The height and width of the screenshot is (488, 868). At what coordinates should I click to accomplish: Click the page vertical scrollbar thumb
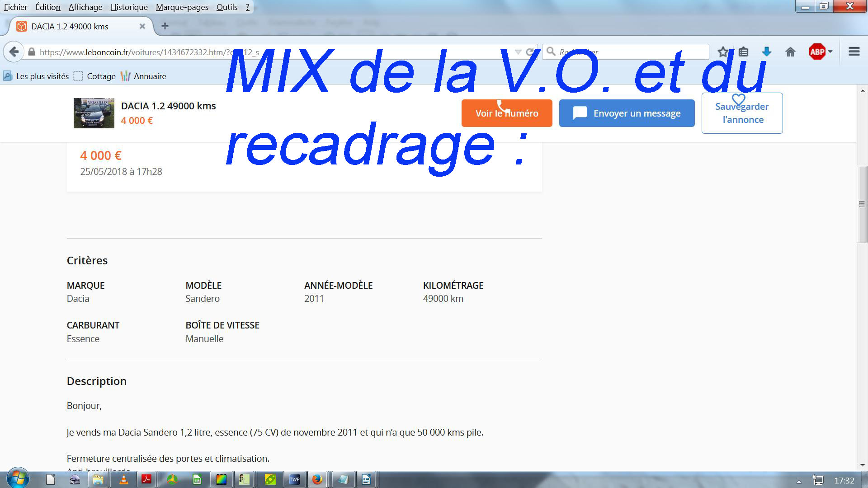(x=862, y=204)
